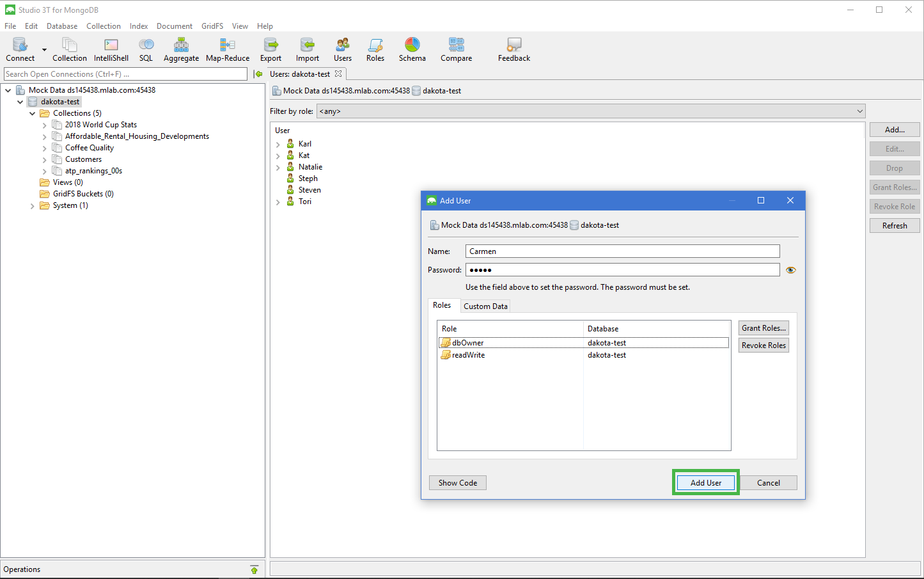Open the Aggregate editor icon

click(x=181, y=49)
